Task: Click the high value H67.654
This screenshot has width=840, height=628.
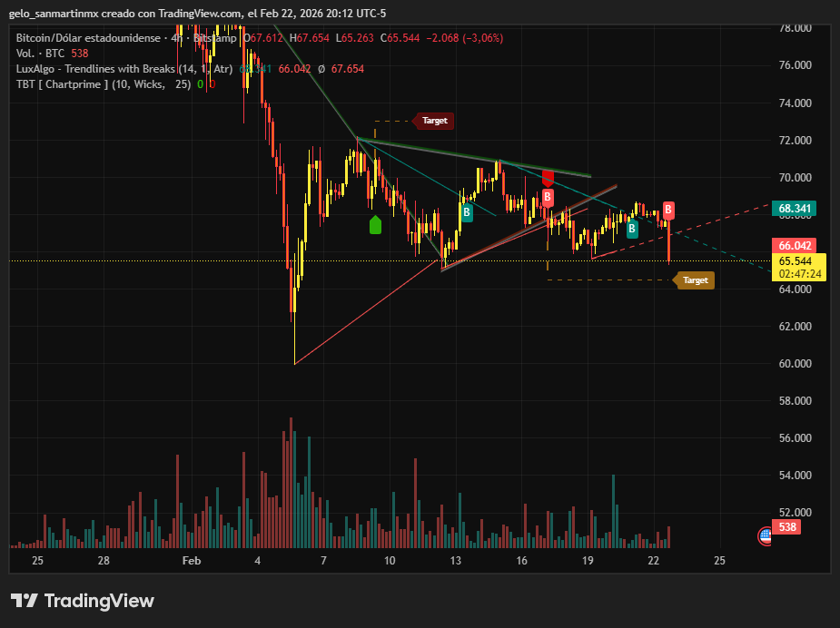Action: pyautogui.click(x=310, y=38)
